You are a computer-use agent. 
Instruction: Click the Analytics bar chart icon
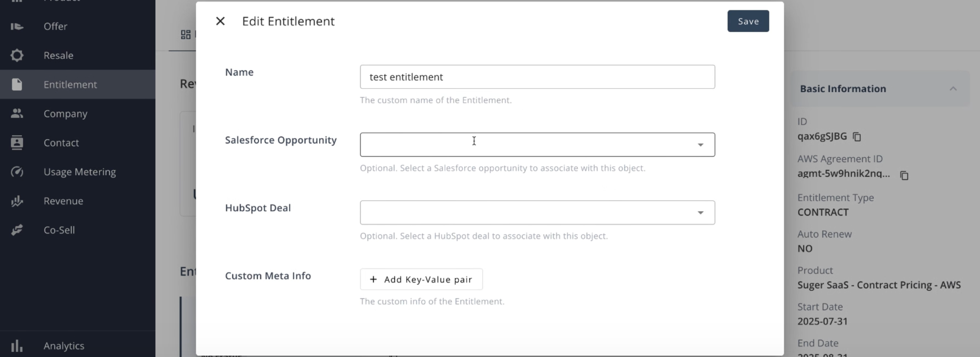pos(17,346)
